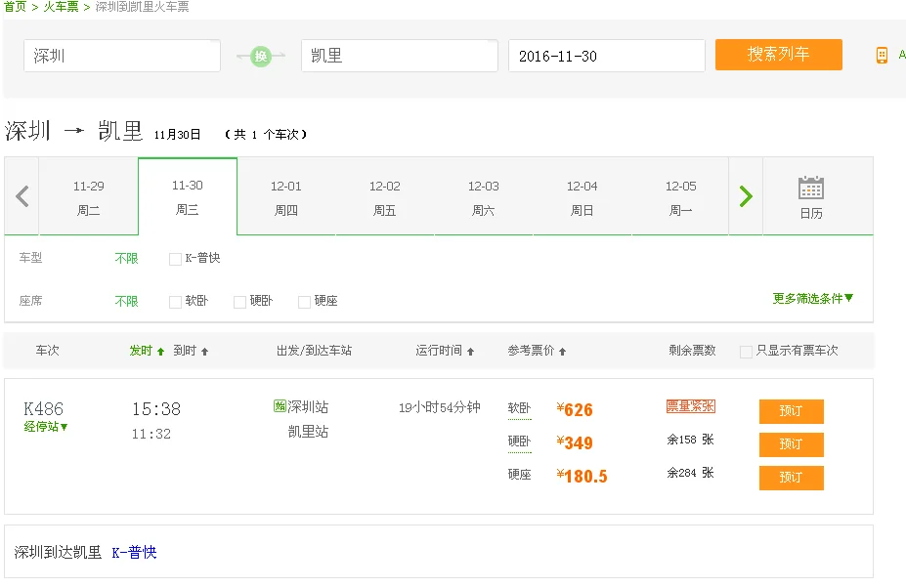Select the 11-29 周二 date tab
Image resolution: width=906 pixels, height=588 pixels.
(x=88, y=195)
